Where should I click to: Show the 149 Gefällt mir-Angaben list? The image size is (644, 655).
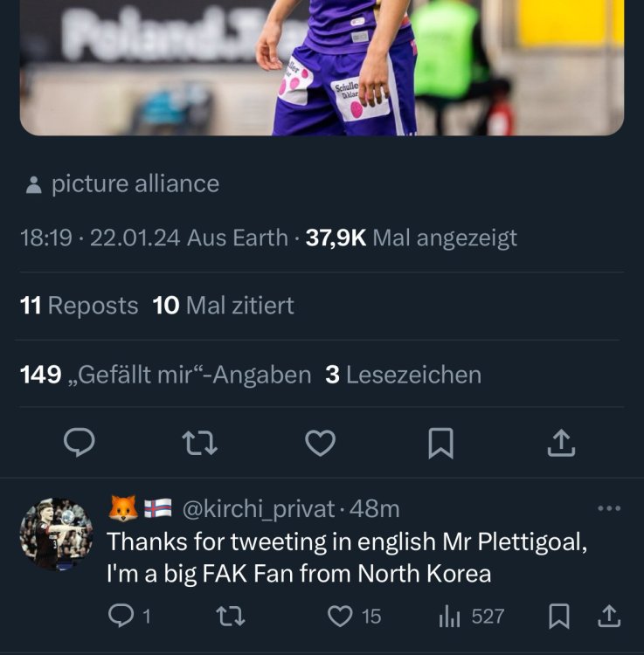165,375
